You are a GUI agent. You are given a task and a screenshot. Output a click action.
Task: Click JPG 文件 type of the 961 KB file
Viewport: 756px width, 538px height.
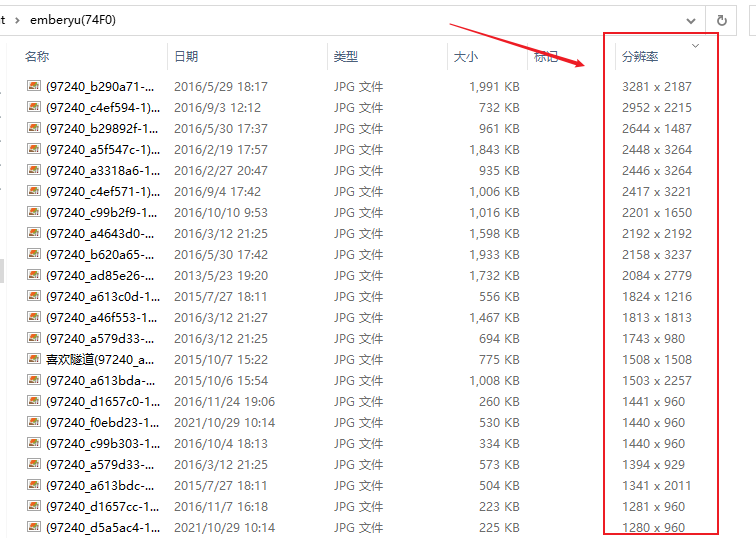click(x=358, y=129)
